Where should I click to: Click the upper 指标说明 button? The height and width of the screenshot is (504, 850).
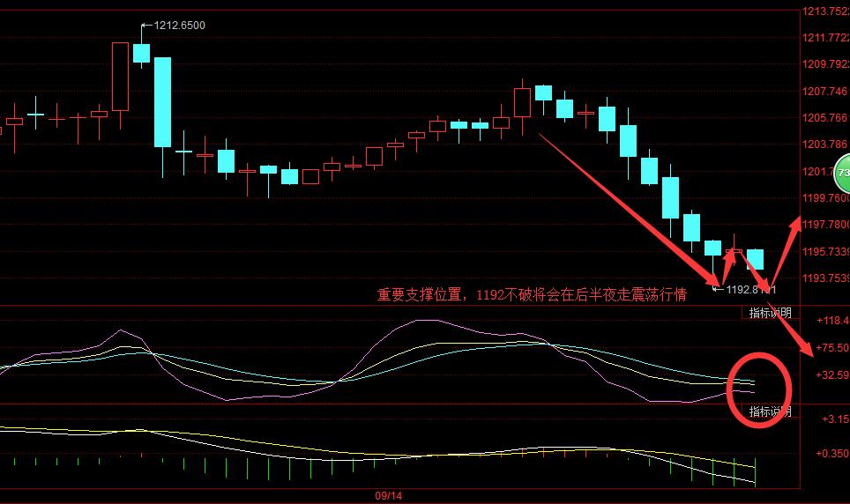[x=770, y=314]
